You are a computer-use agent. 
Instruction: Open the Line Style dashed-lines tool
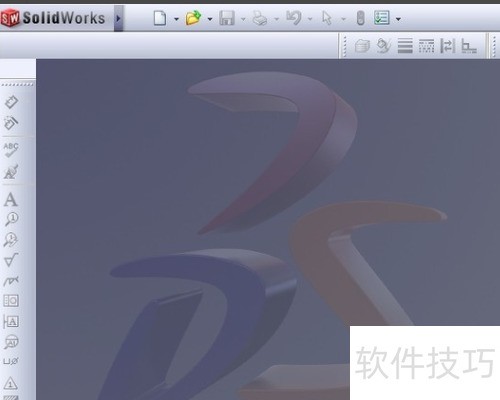pyautogui.click(x=426, y=46)
